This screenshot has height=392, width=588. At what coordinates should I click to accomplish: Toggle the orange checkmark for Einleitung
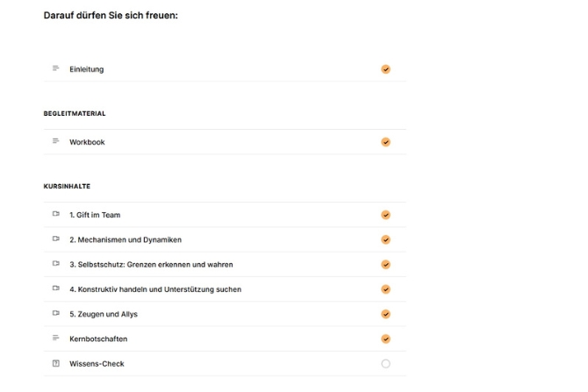click(385, 69)
